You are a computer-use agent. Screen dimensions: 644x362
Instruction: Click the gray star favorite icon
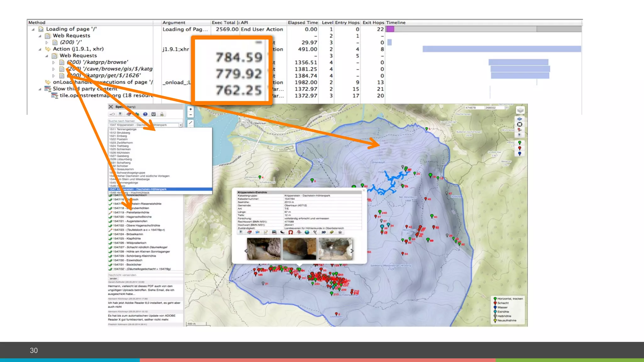point(340,232)
